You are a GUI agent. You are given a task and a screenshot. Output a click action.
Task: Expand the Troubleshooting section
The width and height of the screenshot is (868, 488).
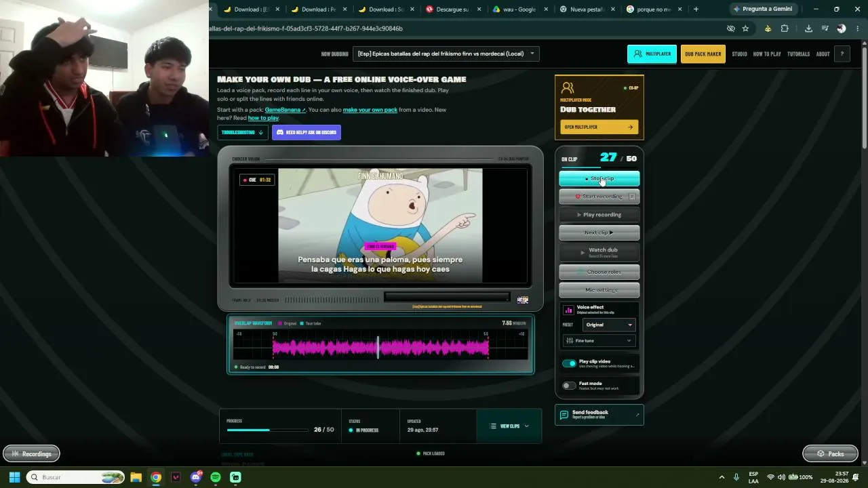click(x=242, y=132)
